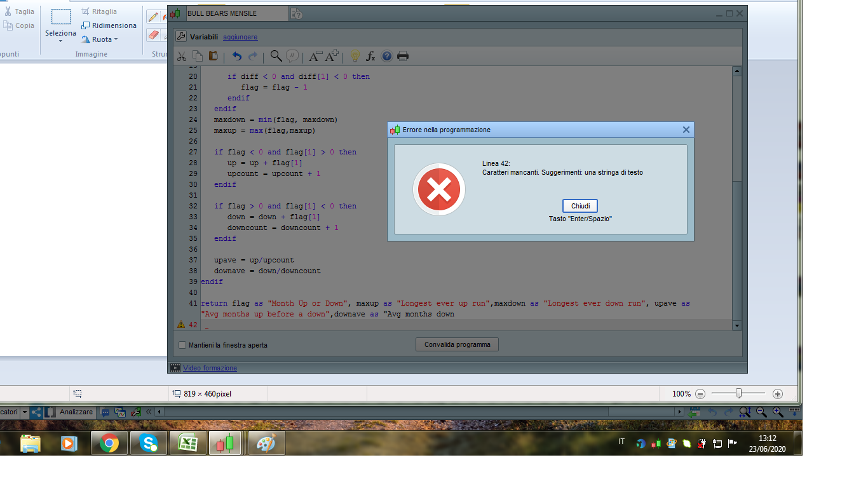The width and height of the screenshot is (868, 488).
Task: Open Excel from the taskbar
Action: pyautogui.click(x=188, y=443)
